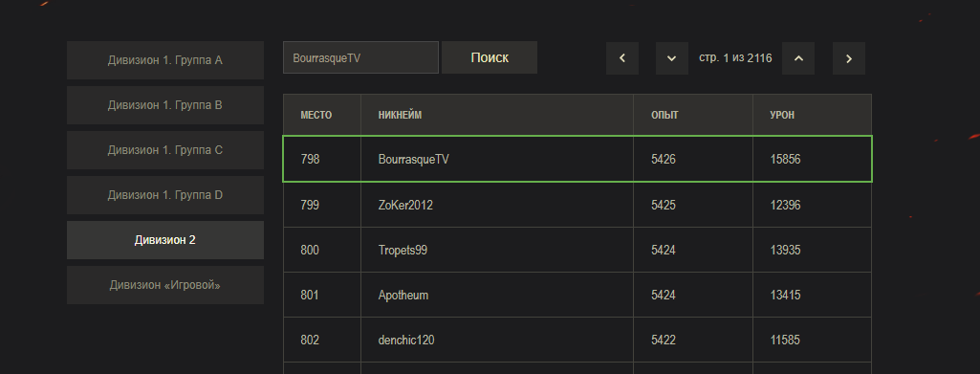980x374 pixels.
Task: Open Дивизион «Игровой» tab
Action: pos(165,285)
